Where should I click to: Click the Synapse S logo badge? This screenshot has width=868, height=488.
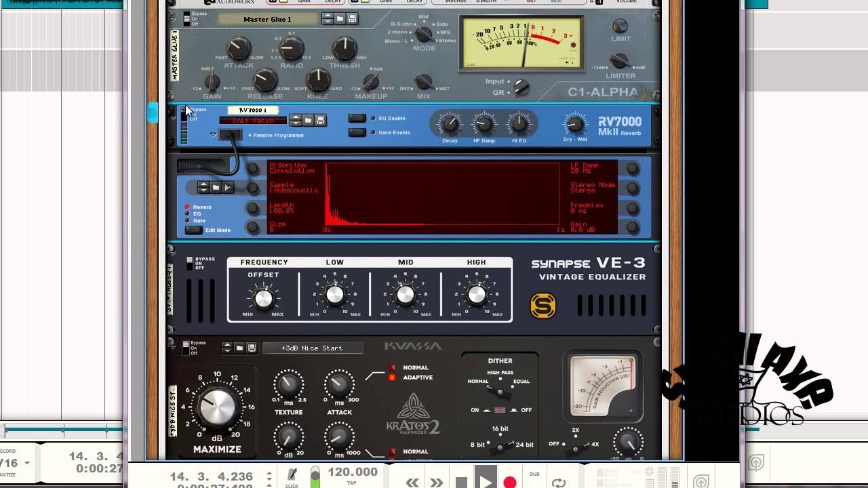542,306
